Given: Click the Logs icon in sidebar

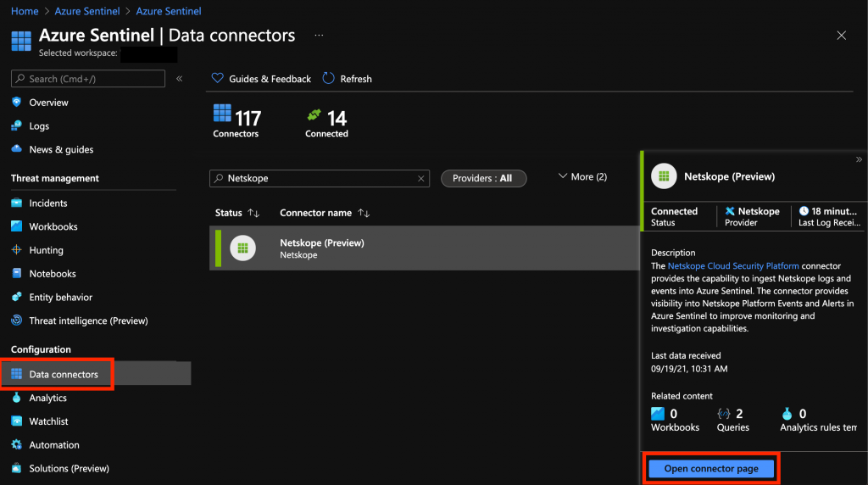Looking at the screenshot, I should point(17,125).
